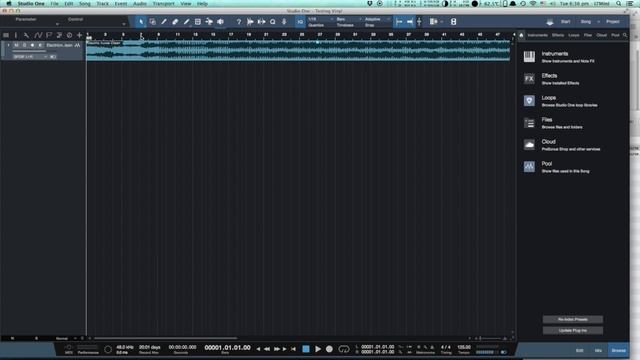Screen dimensions: 640x360
Task: Toggle the IQ input quantize button
Action: pyautogui.click(x=300, y=22)
